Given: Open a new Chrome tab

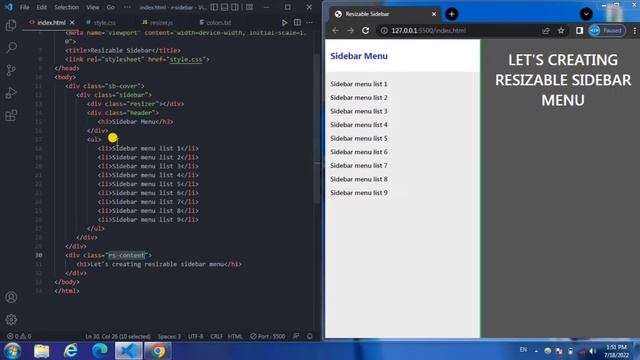Looking at the screenshot, I should [451, 14].
